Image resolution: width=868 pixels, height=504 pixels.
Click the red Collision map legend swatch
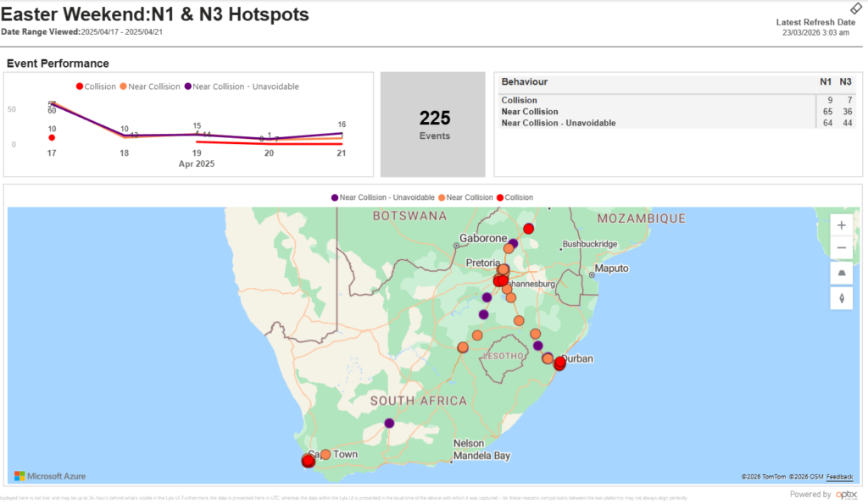click(498, 197)
